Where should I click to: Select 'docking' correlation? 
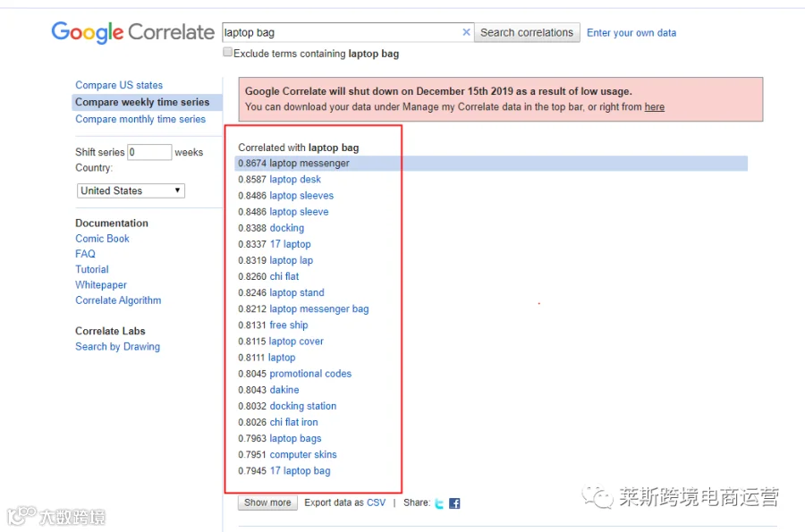pyautogui.click(x=286, y=228)
